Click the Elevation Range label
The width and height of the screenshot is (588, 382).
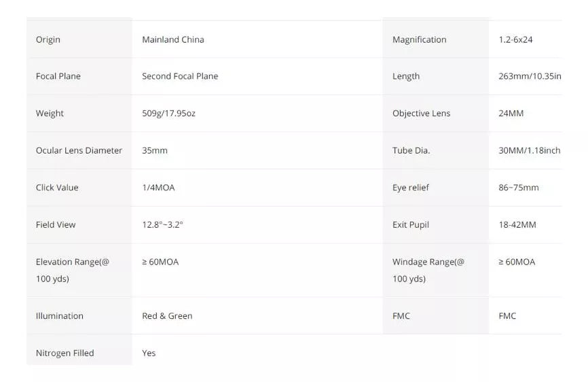point(73,270)
